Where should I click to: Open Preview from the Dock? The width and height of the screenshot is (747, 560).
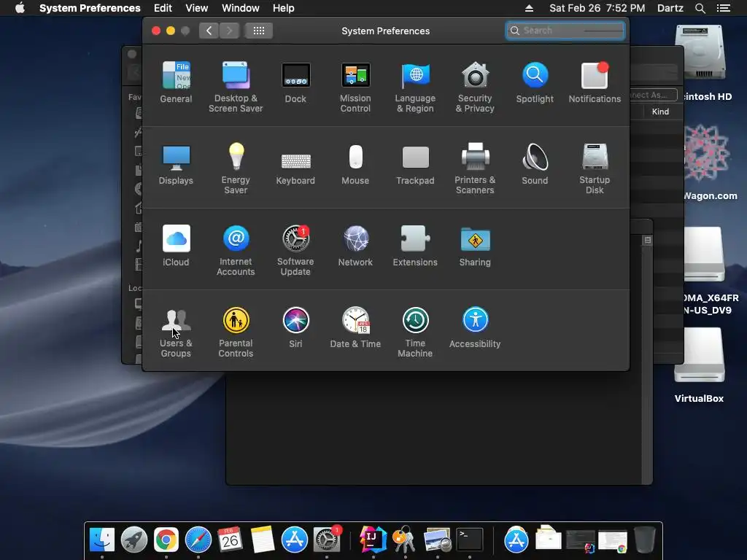point(437,540)
